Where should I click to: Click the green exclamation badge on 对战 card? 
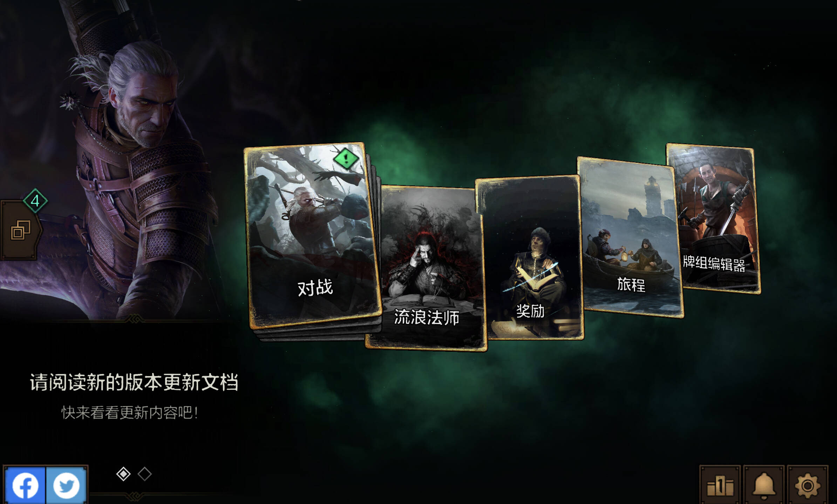(346, 159)
